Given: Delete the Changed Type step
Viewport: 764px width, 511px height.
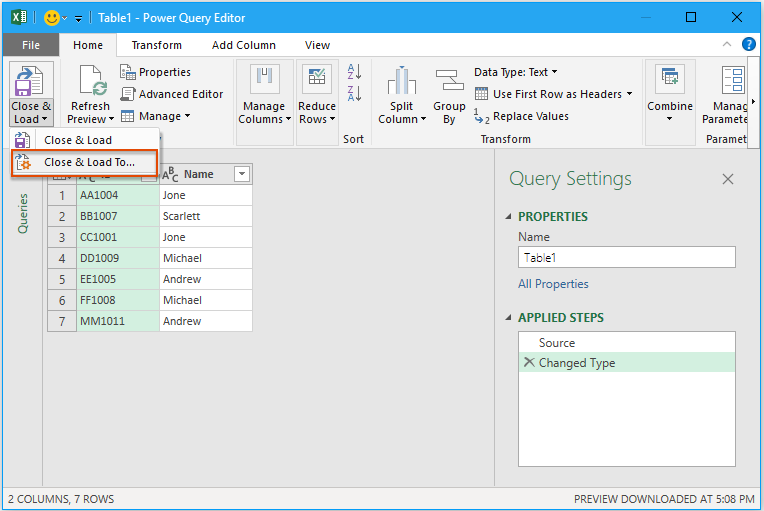Looking at the screenshot, I should pos(528,363).
